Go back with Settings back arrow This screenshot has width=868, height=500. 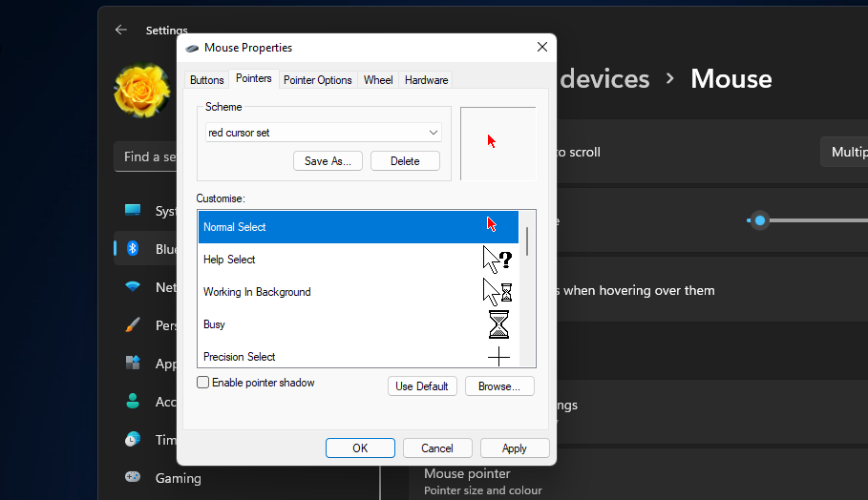[120, 30]
